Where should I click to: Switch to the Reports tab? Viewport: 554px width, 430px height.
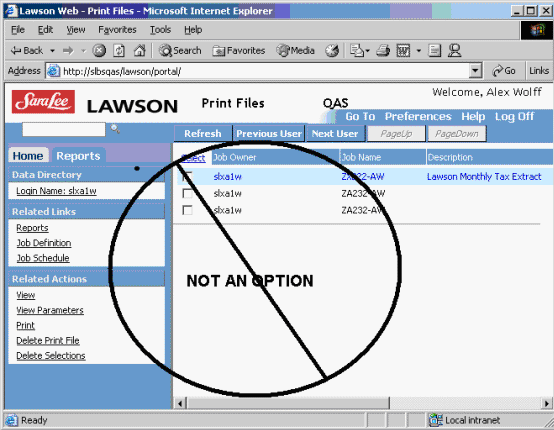point(78,156)
